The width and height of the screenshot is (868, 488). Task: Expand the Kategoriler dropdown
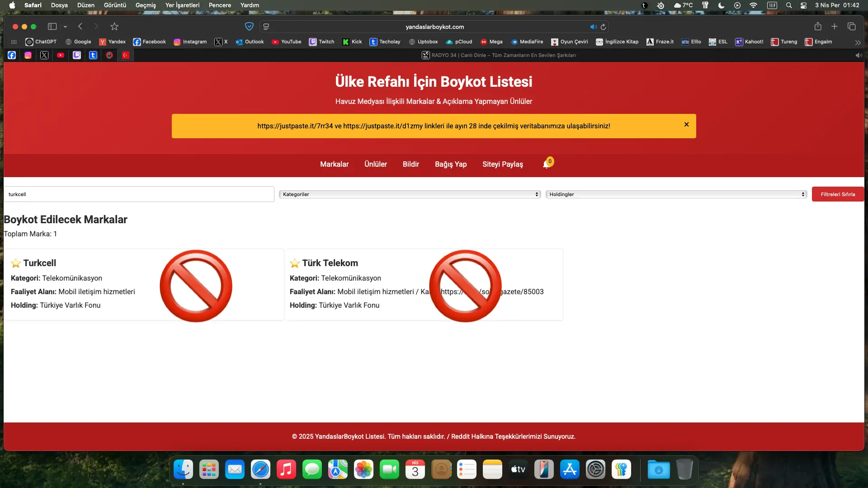(x=410, y=194)
